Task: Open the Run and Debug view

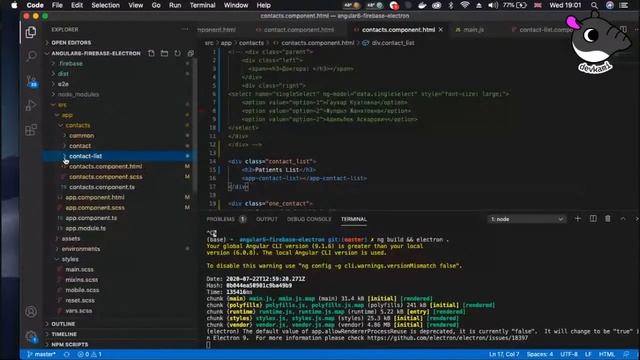Action: click(31, 105)
